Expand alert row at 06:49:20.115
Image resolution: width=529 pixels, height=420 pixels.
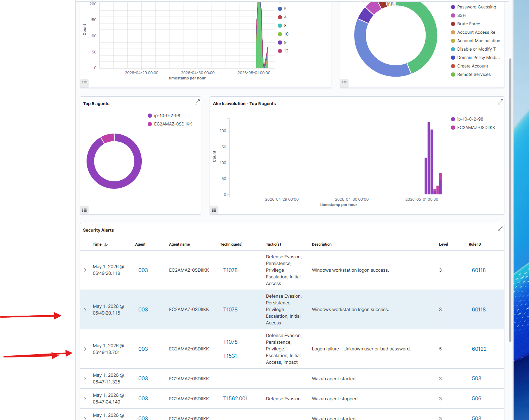(85, 310)
